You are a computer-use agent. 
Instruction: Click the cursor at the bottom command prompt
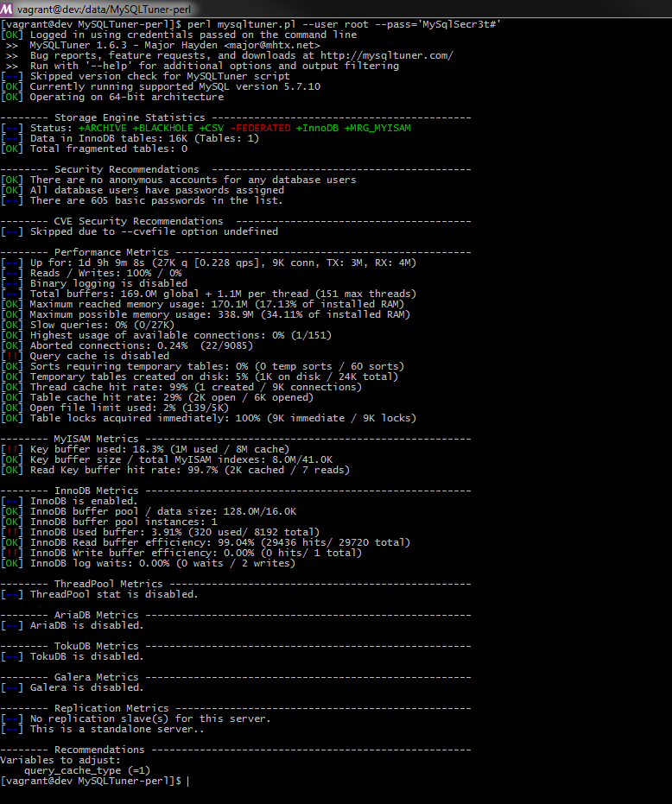[187, 781]
